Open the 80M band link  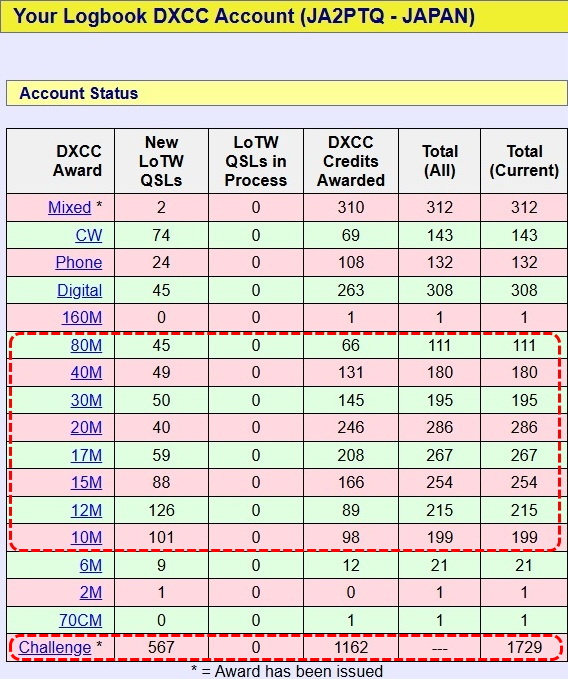[86, 346]
